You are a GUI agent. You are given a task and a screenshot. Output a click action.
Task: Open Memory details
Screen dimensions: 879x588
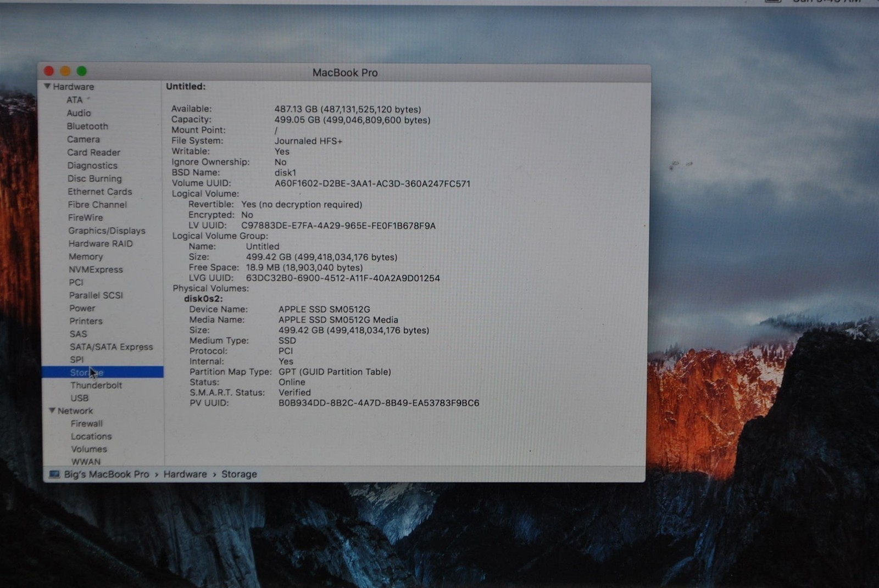click(86, 257)
